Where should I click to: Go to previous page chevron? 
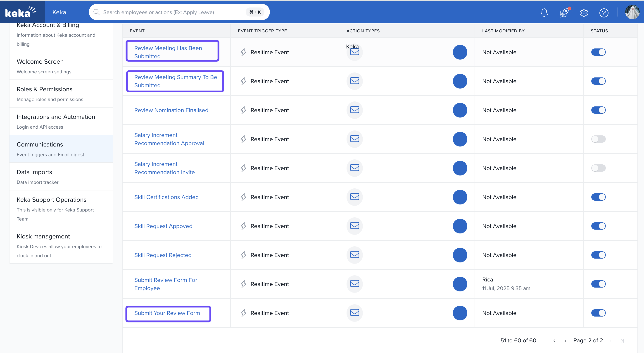coord(566,341)
